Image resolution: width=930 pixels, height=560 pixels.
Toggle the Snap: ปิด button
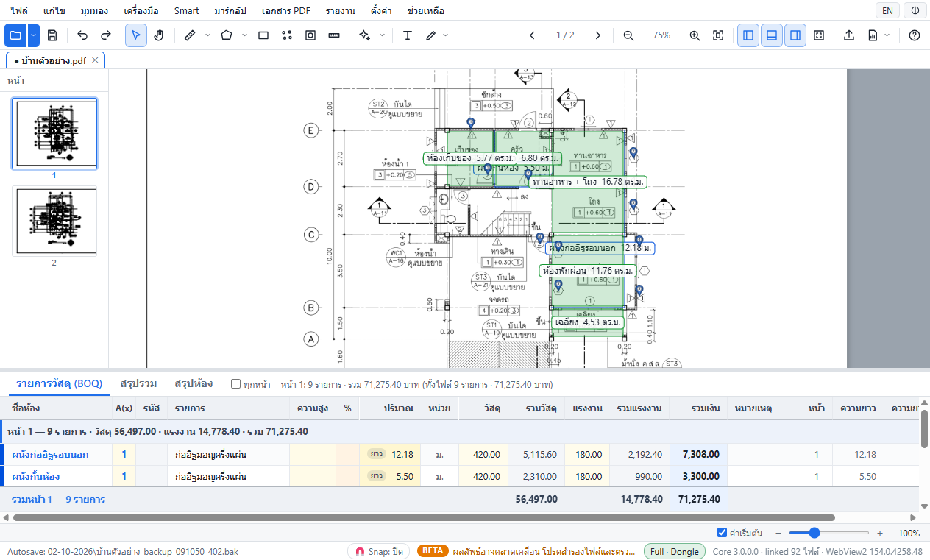click(x=379, y=551)
